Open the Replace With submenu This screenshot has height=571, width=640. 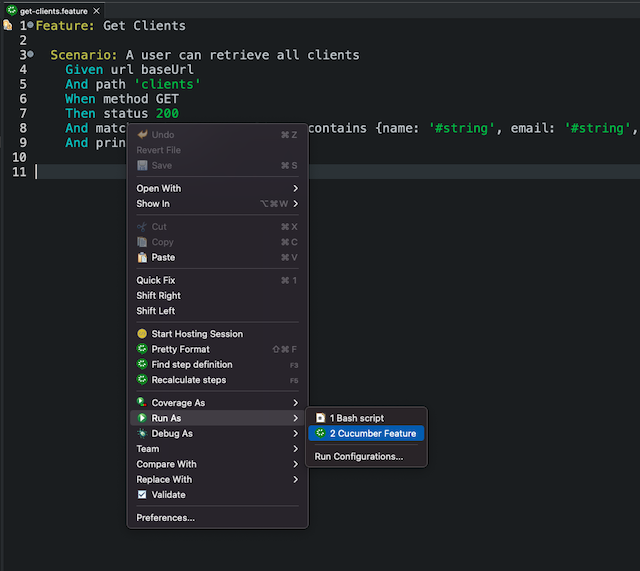click(x=217, y=480)
